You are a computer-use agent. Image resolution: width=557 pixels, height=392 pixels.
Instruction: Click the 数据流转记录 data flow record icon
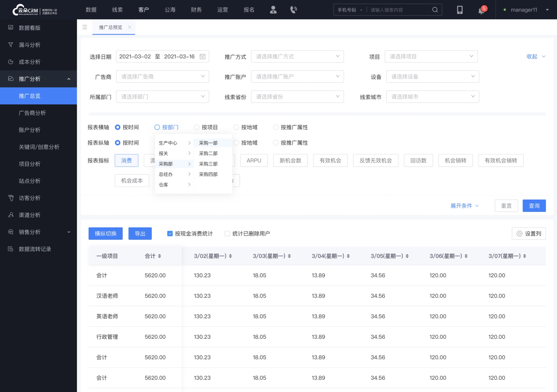(x=10, y=249)
